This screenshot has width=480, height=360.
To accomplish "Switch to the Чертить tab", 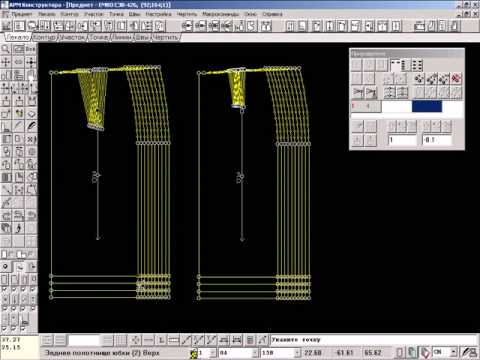I will (x=166, y=37).
